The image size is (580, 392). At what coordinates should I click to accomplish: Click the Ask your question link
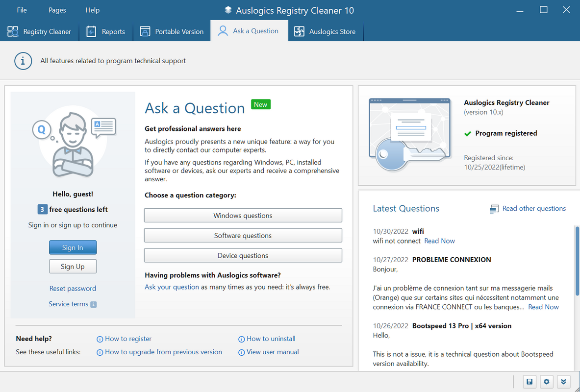tap(172, 287)
